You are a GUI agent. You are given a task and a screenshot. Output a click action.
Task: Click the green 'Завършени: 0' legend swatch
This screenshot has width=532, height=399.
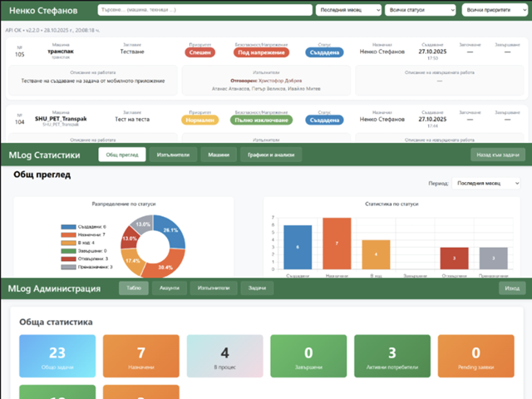click(68, 251)
